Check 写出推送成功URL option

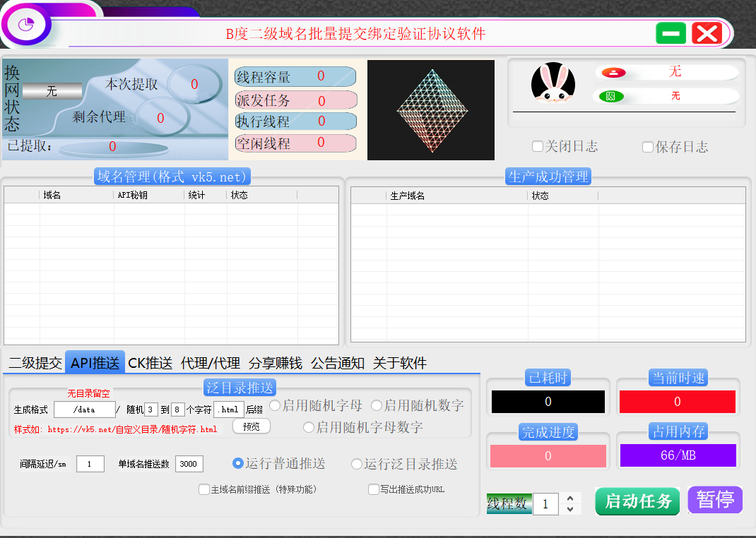374,489
